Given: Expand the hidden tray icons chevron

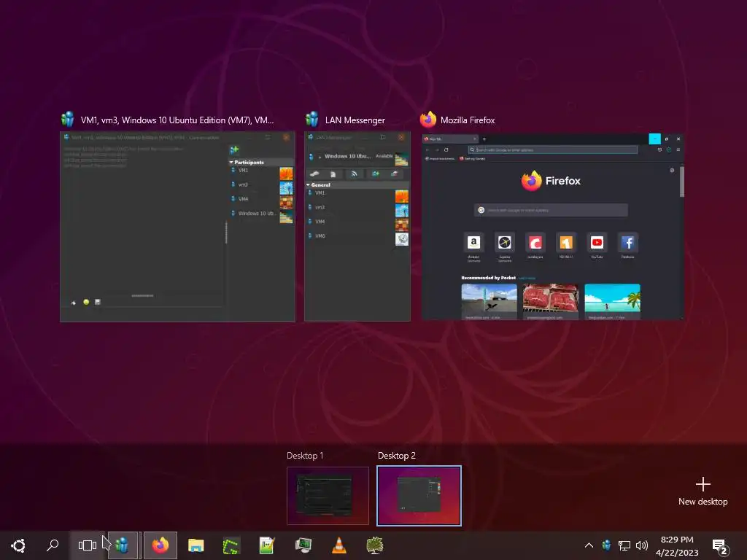Looking at the screenshot, I should [589, 545].
